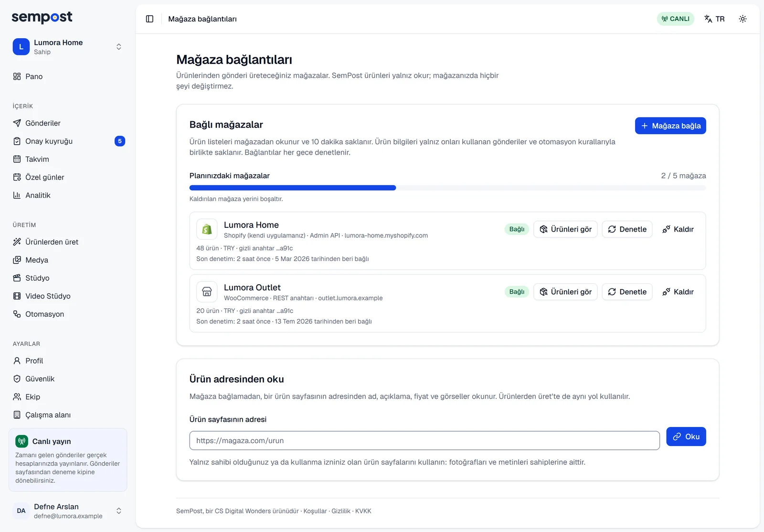Click the Lumora Outlet storefront icon
The height and width of the screenshot is (532, 764).
point(207,292)
